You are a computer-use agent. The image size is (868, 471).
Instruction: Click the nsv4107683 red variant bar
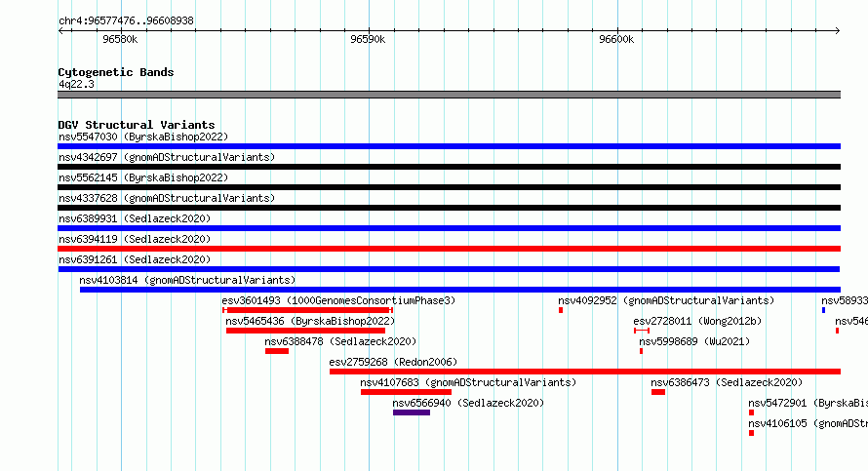[x=406, y=392]
